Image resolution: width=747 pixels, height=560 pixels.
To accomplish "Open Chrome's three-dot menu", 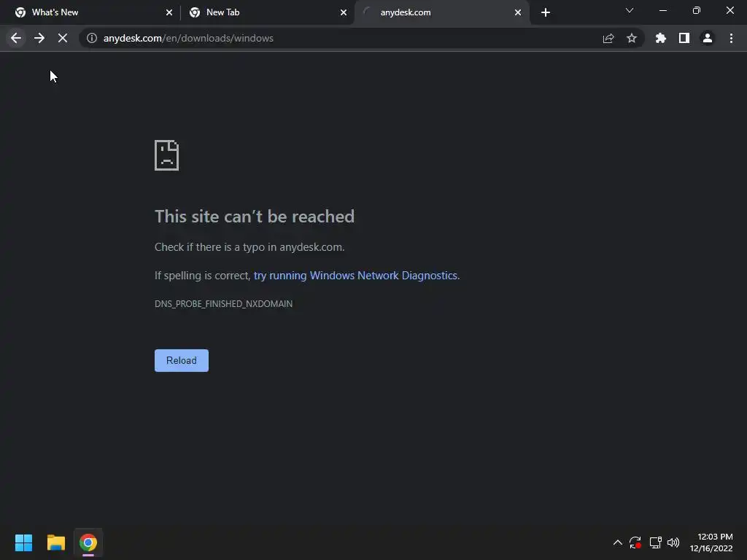I will pos(731,38).
